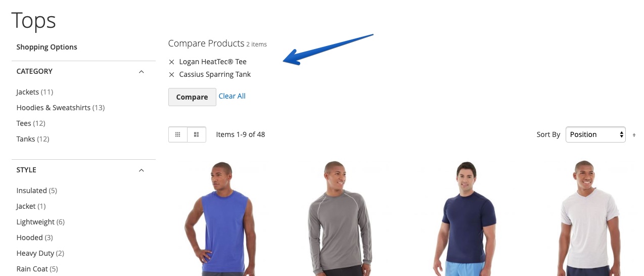Clear All compared products
This screenshot has height=276, width=644.
coord(232,96)
